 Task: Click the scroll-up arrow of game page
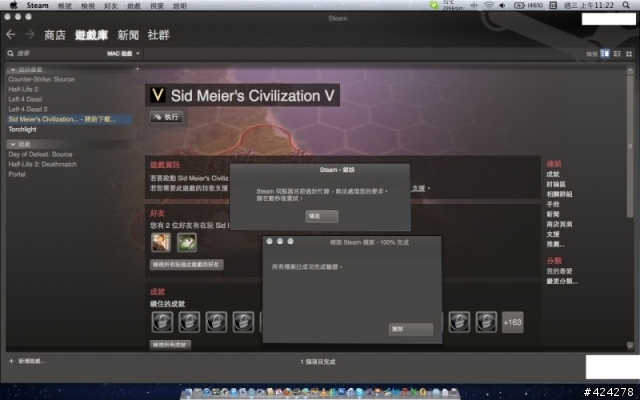(630, 71)
